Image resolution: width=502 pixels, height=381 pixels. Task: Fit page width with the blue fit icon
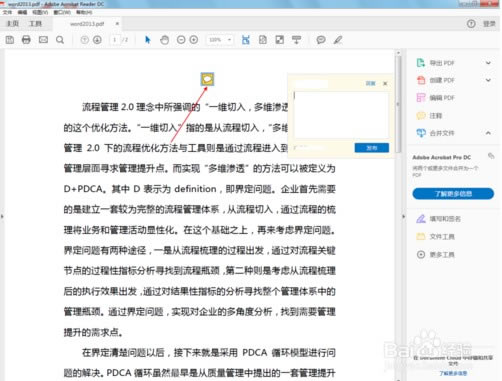[x=246, y=40]
